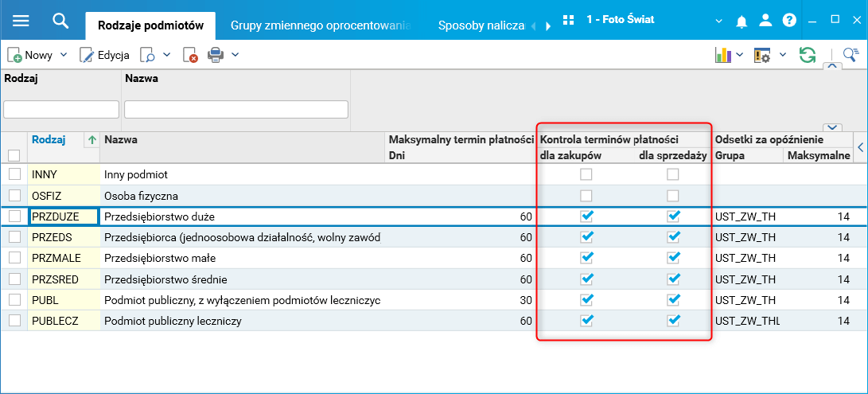Click the Nazwa filter input field
868x394 pixels.
[236, 109]
